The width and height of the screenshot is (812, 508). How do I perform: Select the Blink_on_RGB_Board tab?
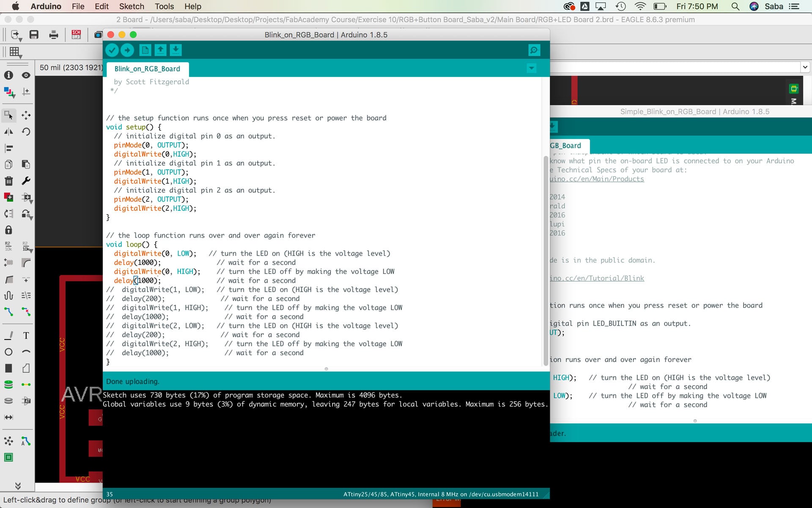[x=147, y=69]
